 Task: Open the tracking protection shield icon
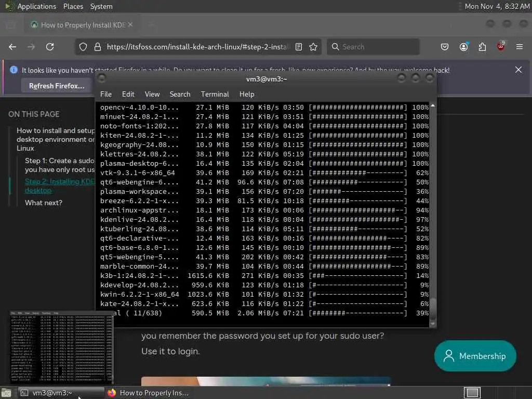click(x=83, y=47)
